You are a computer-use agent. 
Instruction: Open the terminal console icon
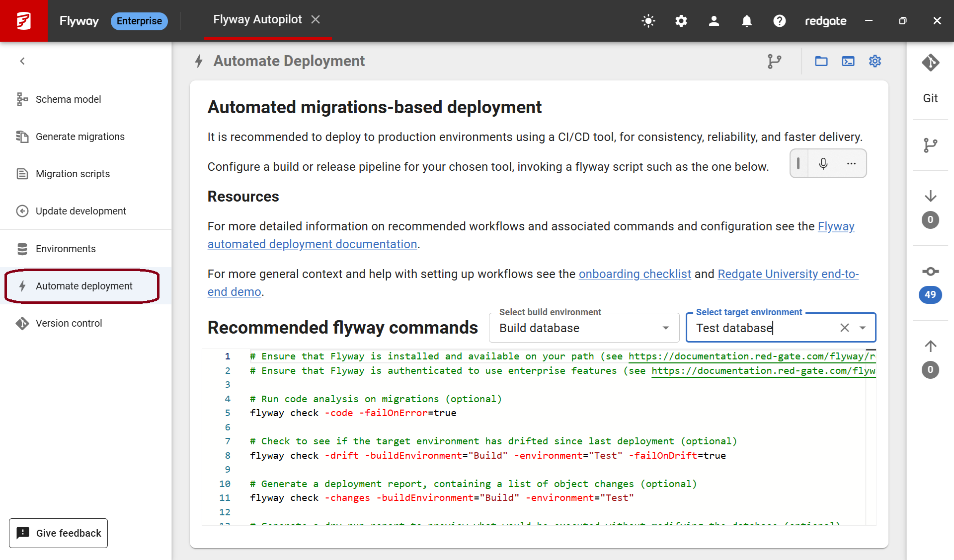(x=848, y=61)
